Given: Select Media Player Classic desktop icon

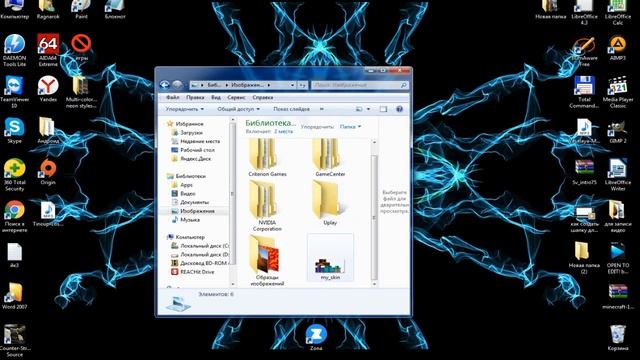Looking at the screenshot, I should click(x=618, y=92).
